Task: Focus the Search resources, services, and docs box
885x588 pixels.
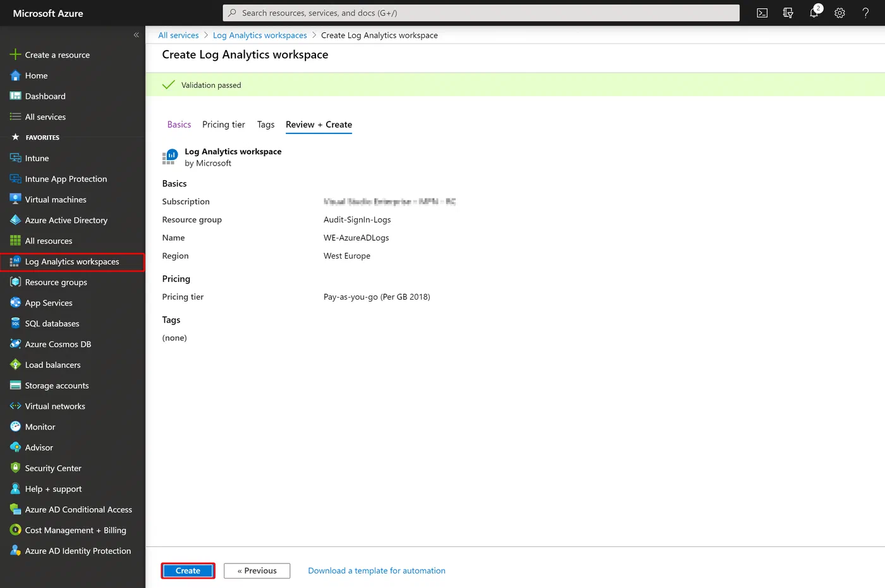Action: tap(481, 13)
